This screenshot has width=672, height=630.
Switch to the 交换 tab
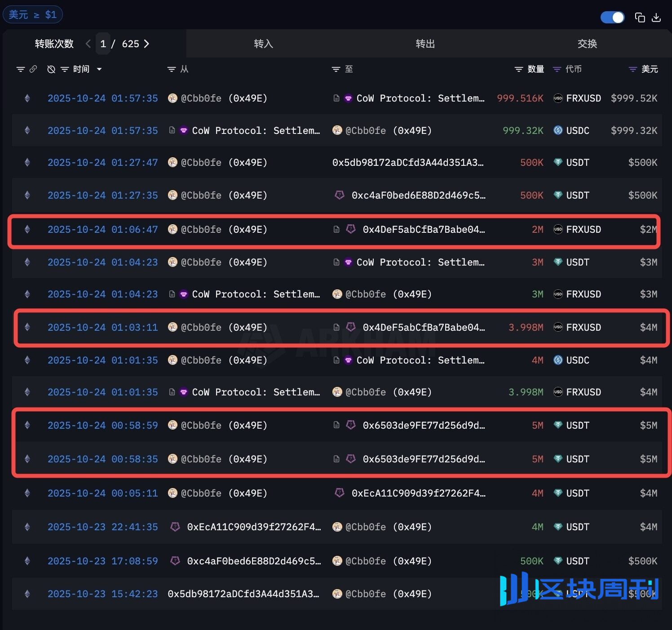pyautogui.click(x=587, y=44)
